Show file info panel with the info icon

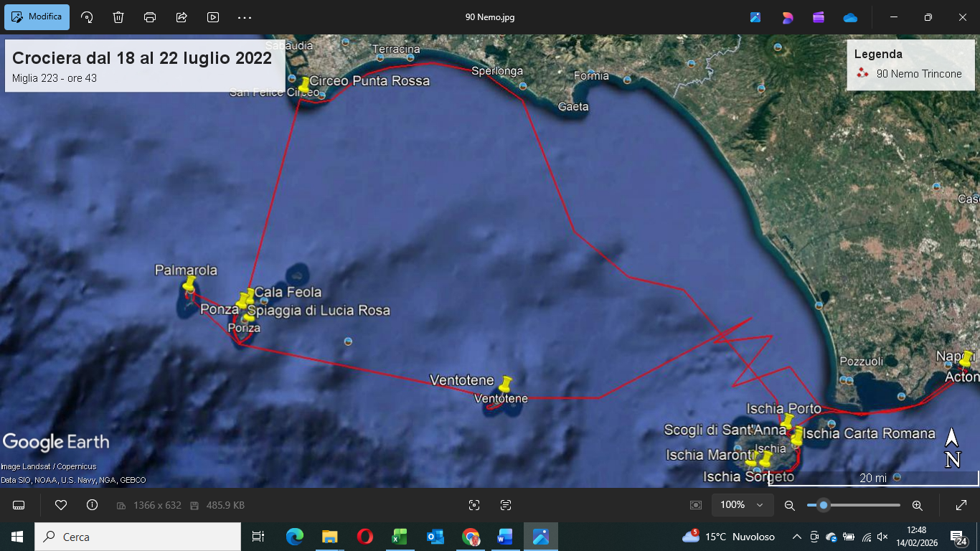92,505
